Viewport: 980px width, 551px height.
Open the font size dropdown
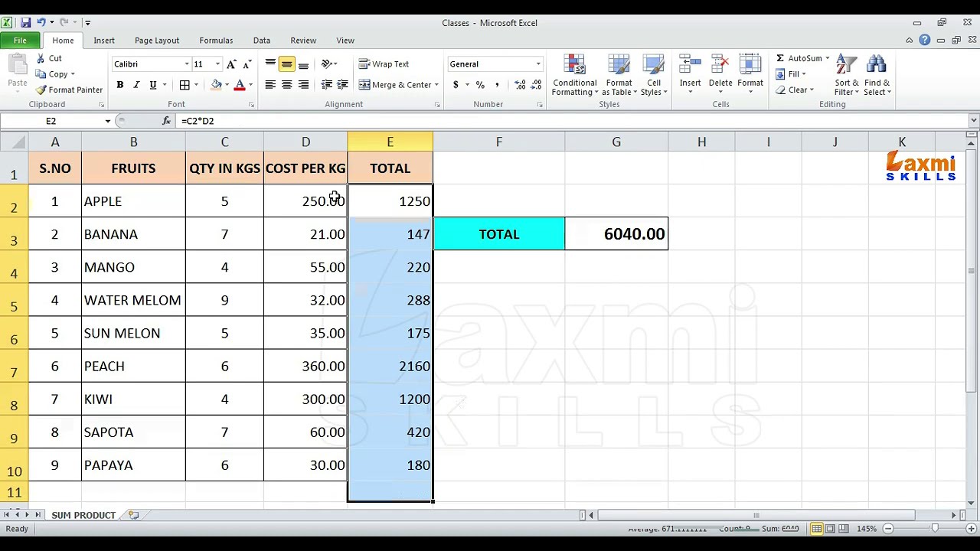click(217, 64)
